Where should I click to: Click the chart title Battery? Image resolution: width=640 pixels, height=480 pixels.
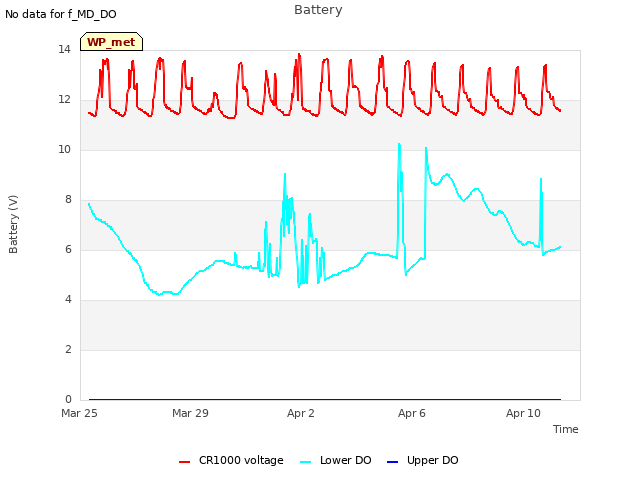pos(318,10)
